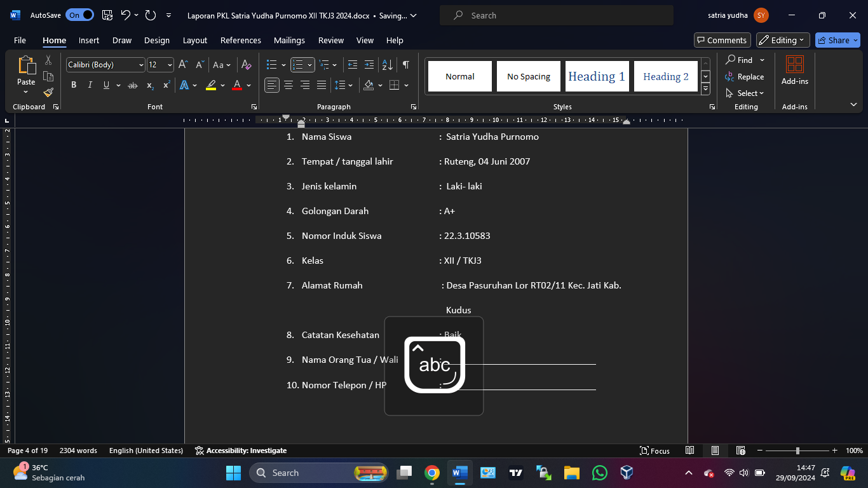Open the File tab
This screenshot has height=488, width=868.
(20, 40)
